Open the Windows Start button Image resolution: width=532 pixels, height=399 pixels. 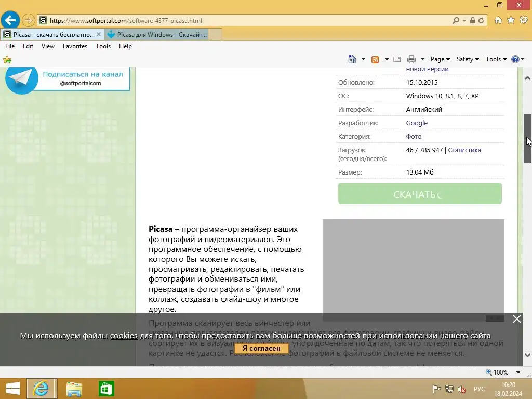click(x=13, y=389)
